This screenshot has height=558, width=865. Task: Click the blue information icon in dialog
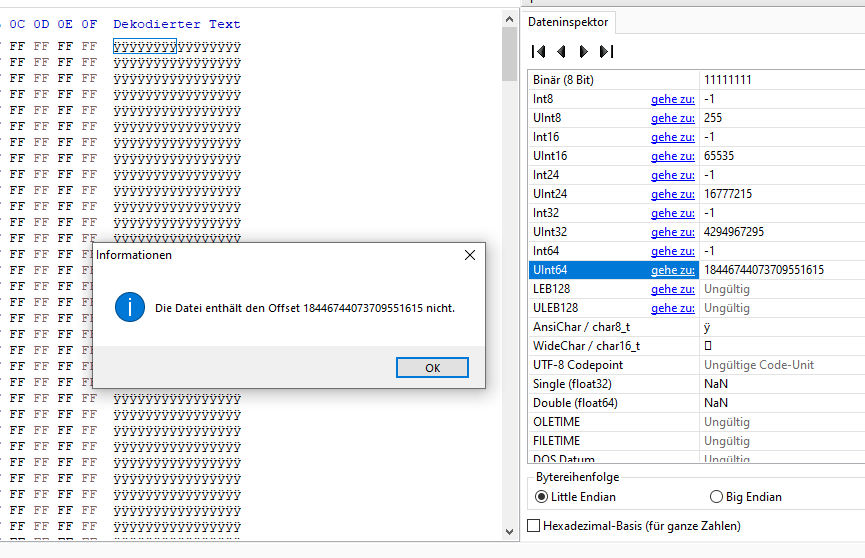130,307
